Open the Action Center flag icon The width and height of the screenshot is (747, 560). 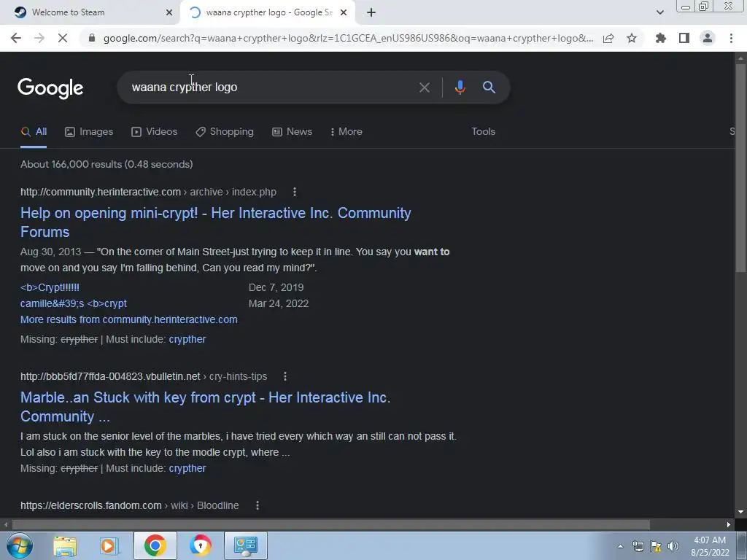pyautogui.click(x=656, y=546)
